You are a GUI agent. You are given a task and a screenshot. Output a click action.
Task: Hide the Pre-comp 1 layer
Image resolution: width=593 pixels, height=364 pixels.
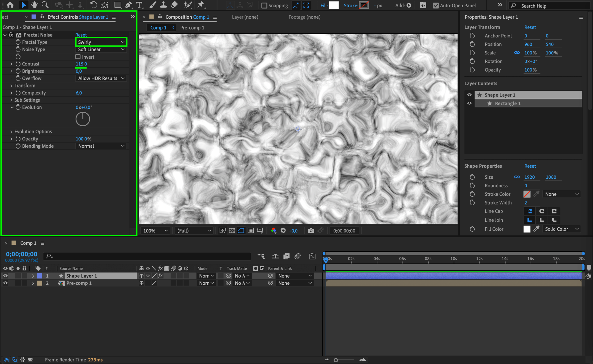click(5, 283)
